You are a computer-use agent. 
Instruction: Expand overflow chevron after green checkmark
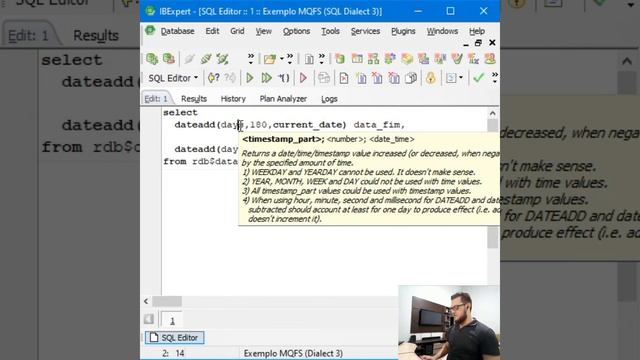(x=495, y=78)
